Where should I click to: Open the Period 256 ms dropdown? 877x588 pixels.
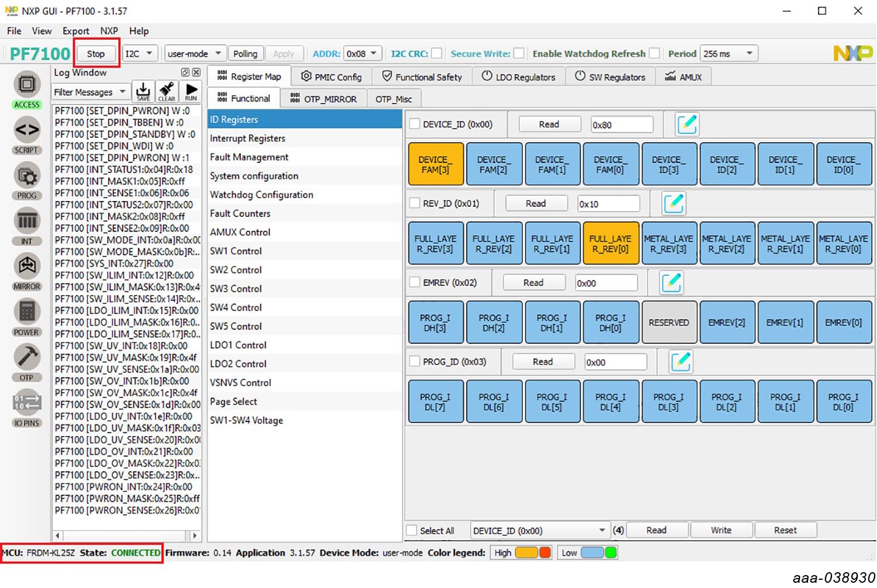[x=728, y=54]
